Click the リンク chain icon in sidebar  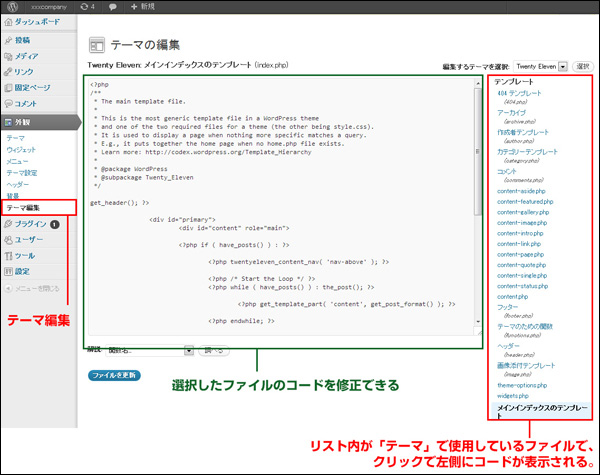9,72
